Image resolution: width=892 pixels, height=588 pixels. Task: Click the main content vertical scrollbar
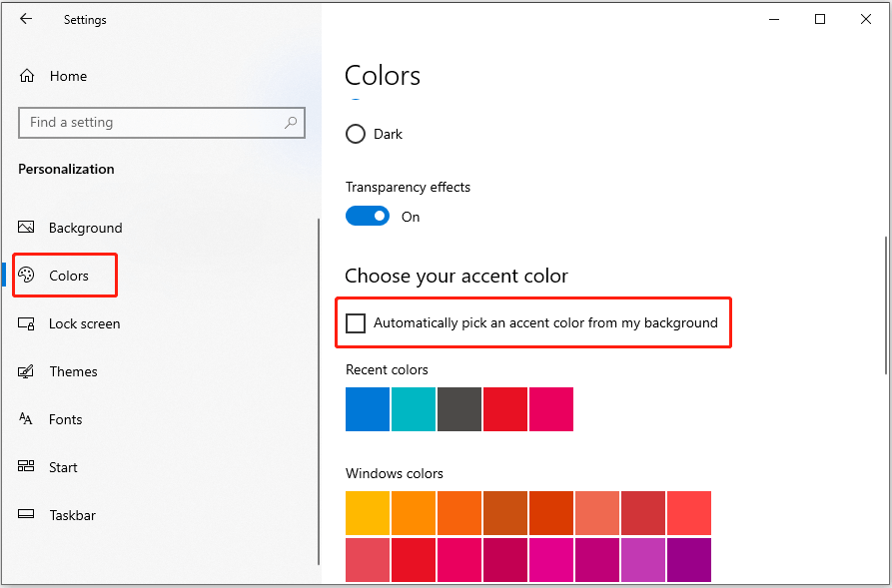(x=885, y=304)
